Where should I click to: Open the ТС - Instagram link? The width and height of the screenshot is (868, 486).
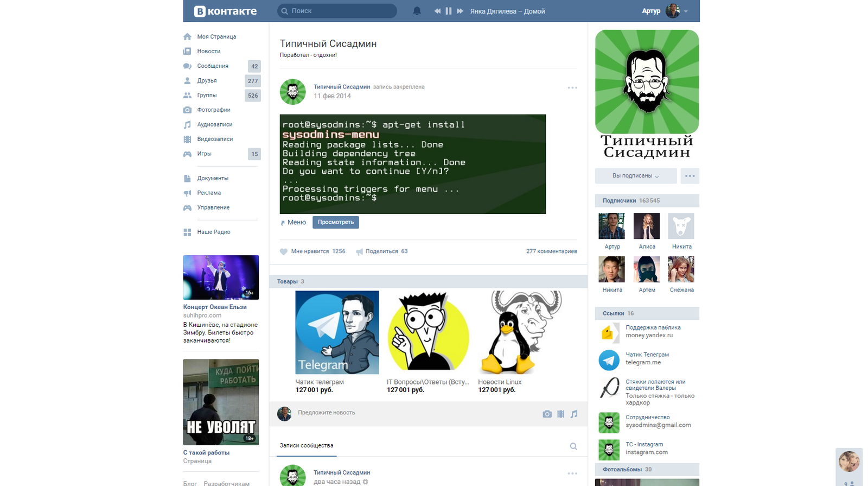[644, 444]
